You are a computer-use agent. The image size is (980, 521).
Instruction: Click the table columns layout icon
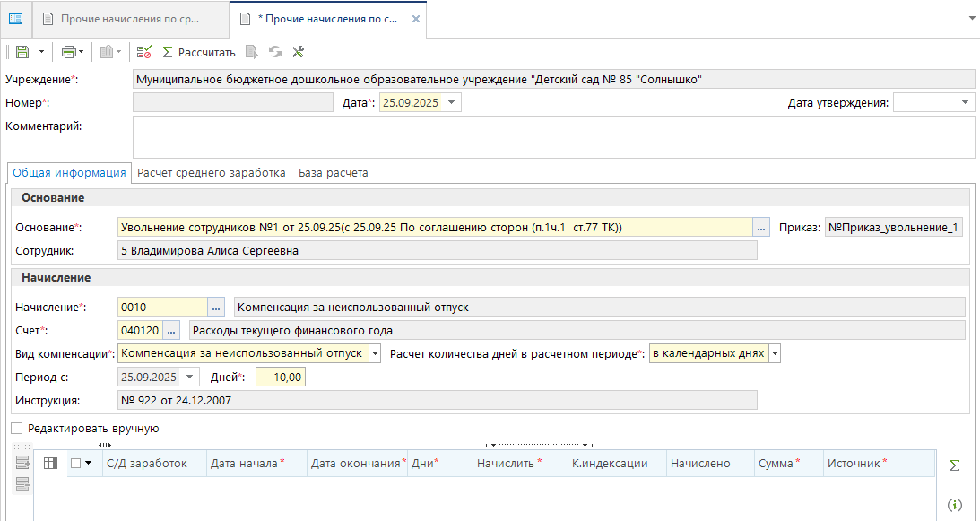coord(50,463)
